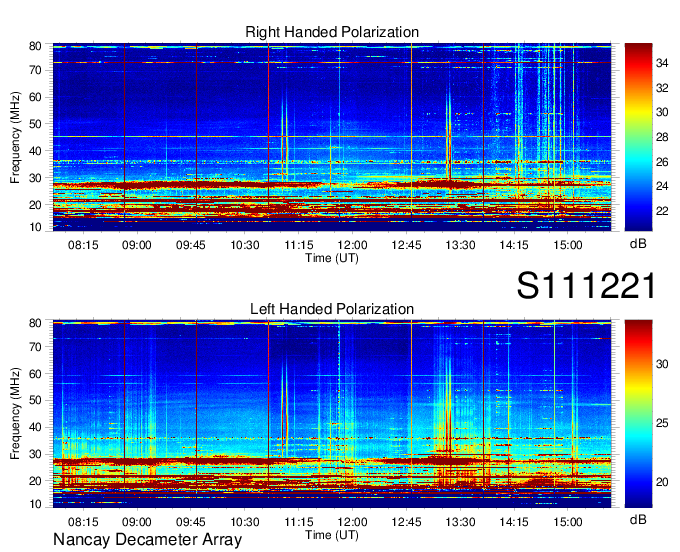The width and height of the screenshot is (680, 552).
Task: Click 12:45 time tick on Left Handed plot
Action: 406,522
